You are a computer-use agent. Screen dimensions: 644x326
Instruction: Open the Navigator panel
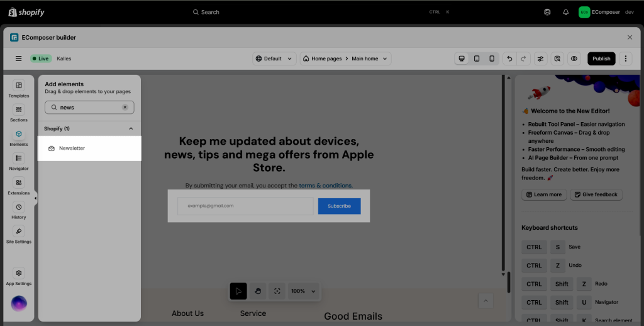click(19, 161)
